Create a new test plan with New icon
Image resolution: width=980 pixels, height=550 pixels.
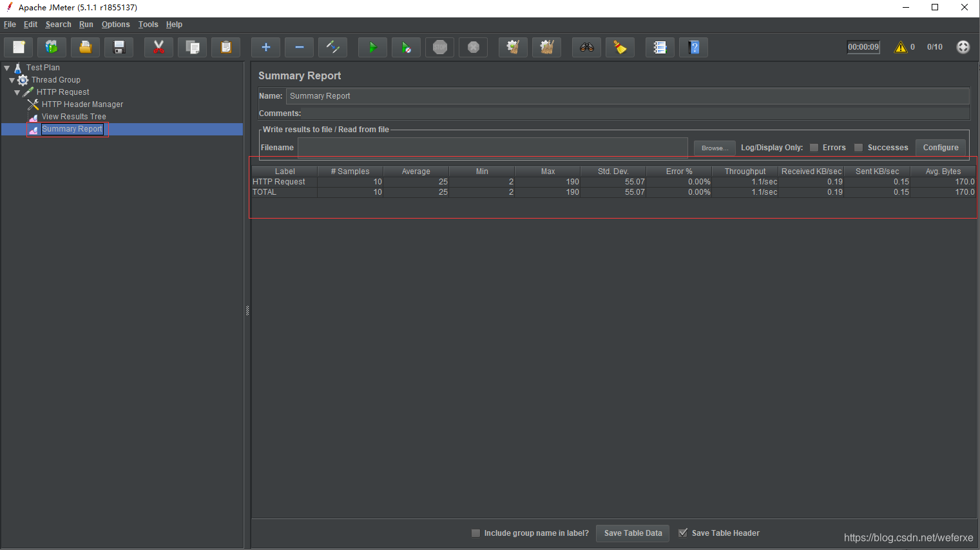click(19, 47)
